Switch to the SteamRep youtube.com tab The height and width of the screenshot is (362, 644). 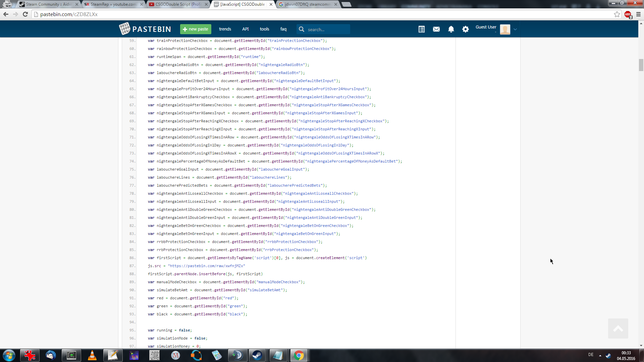[113, 4]
